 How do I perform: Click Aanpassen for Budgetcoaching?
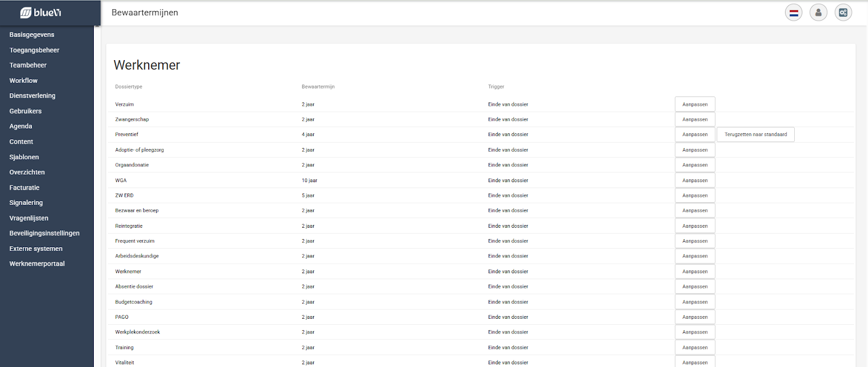click(x=694, y=302)
